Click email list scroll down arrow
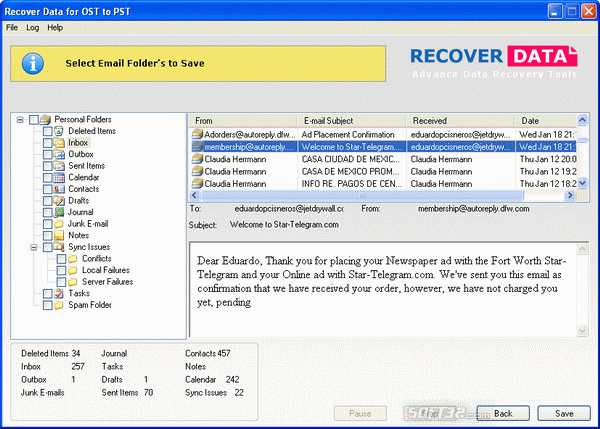600x429 pixels. [x=582, y=183]
